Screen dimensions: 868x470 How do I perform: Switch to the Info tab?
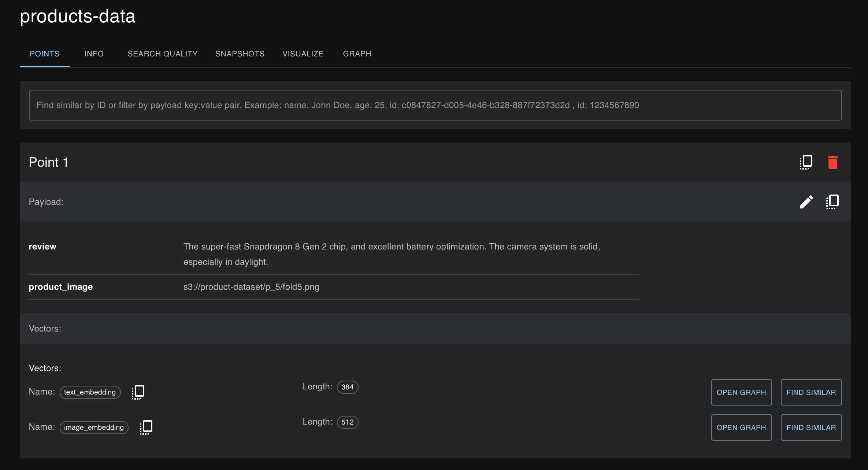click(94, 54)
